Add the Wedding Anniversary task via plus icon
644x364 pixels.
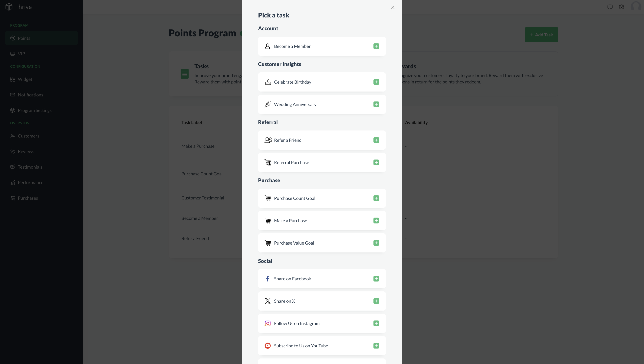click(376, 104)
